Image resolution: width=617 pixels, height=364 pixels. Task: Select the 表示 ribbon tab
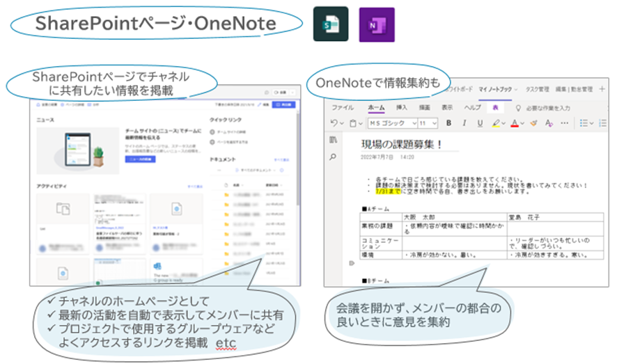click(447, 108)
